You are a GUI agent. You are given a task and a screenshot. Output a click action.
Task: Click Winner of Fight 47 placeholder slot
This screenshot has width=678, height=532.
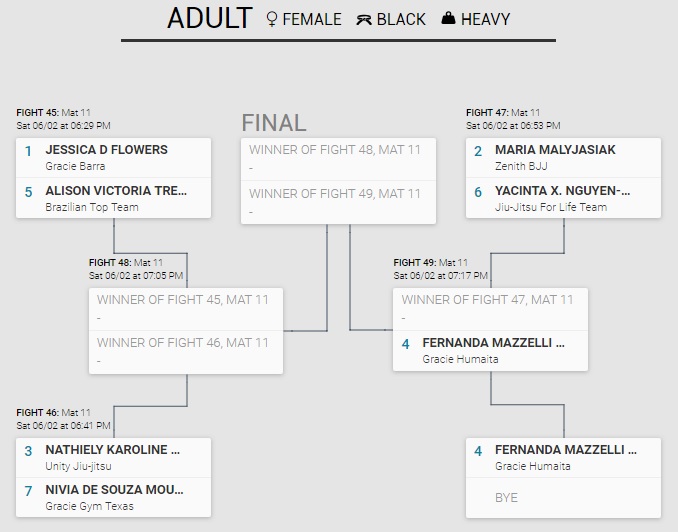(490, 308)
